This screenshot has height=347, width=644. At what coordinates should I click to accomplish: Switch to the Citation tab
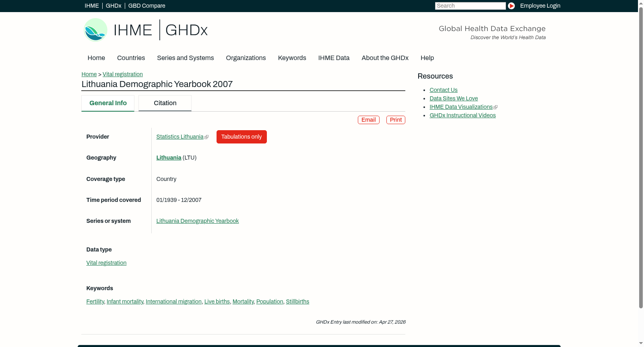pos(165,103)
